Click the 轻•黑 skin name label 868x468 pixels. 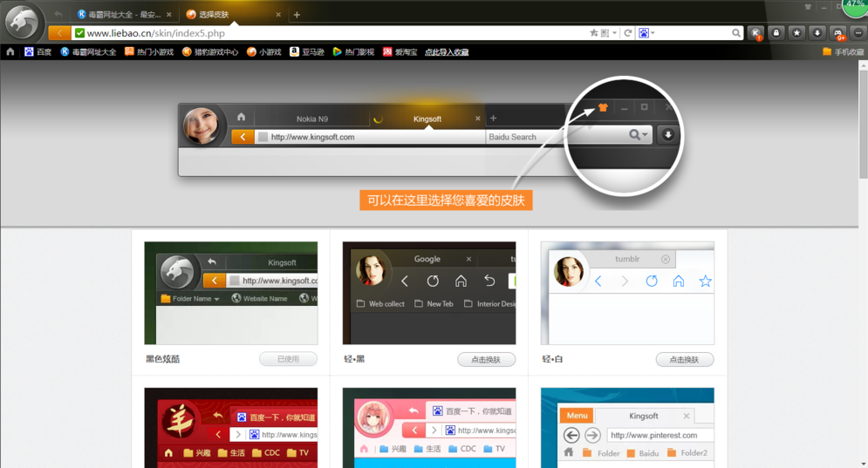point(354,359)
